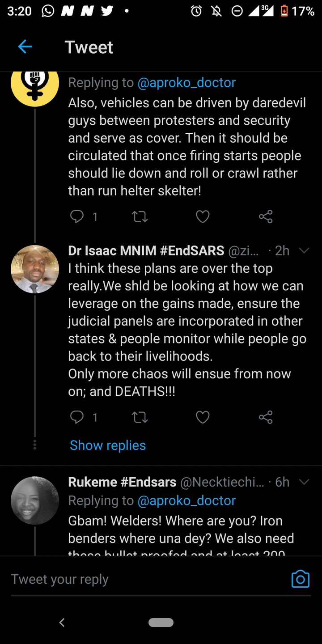Share Dr Isaac's tweet
322x644 pixels.
point(265,417)
